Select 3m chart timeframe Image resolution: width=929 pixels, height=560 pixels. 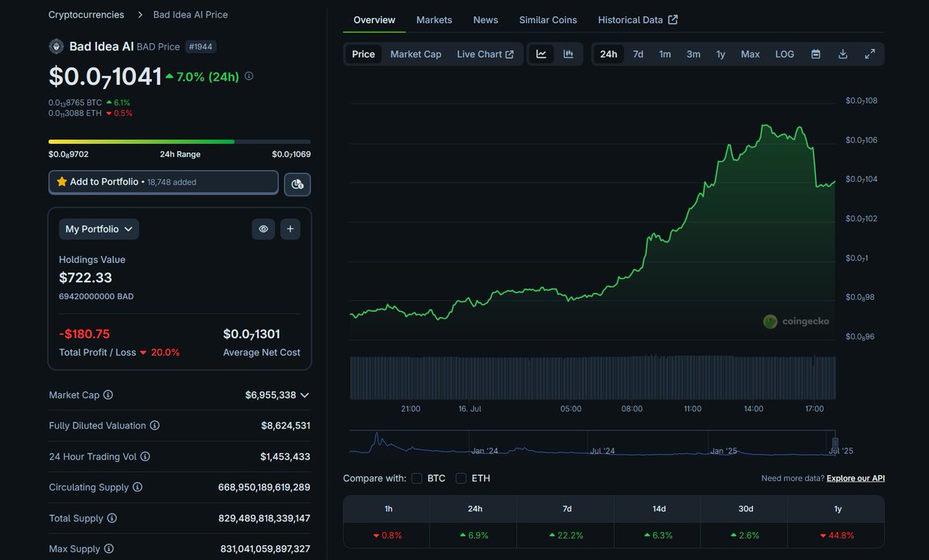pyautogui.click(x=694, y=54)
